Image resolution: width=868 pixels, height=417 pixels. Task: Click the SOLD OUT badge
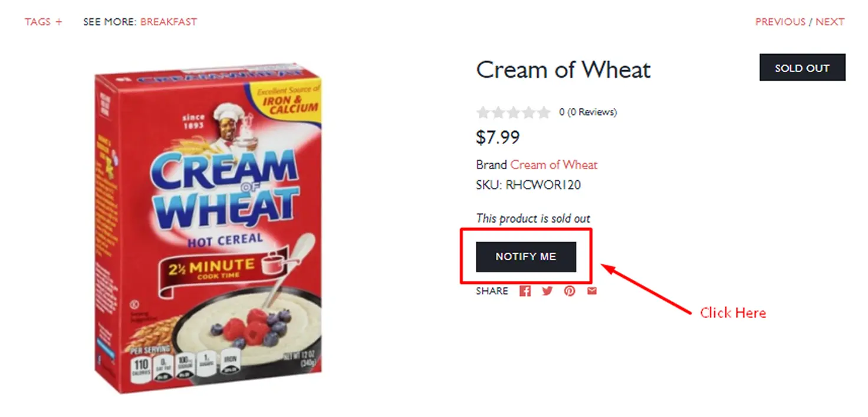[802, 68]
